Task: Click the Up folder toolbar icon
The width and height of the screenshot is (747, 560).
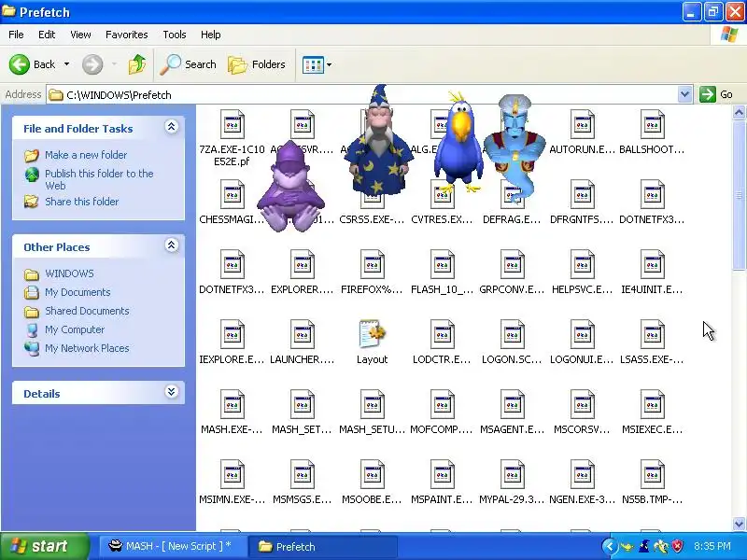Action: tap(137, 64)
